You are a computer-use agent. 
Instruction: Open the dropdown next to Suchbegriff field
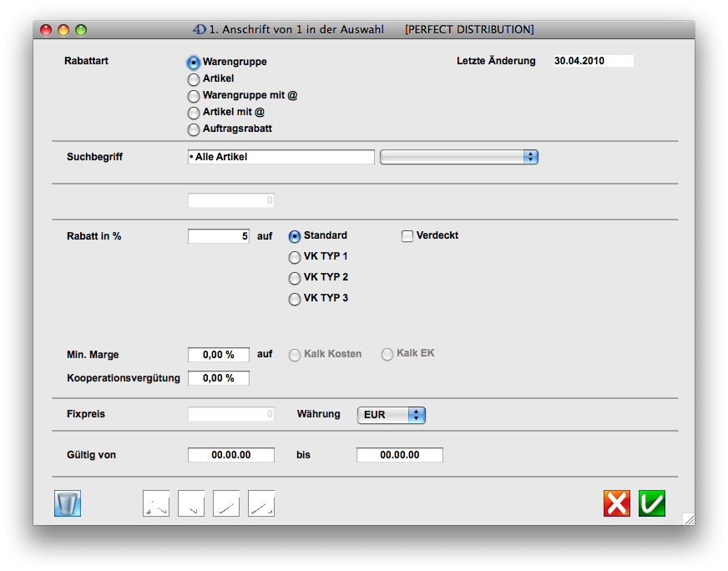pos(458,157)
